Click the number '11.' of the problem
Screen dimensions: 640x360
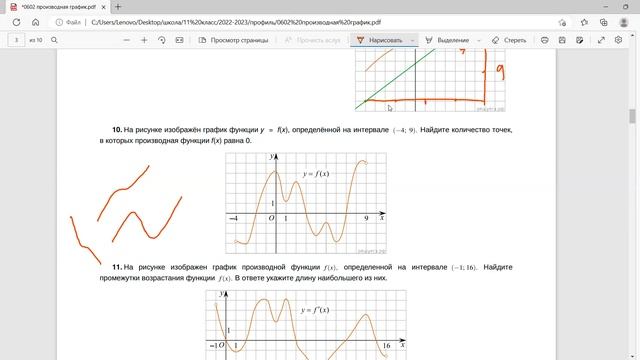coord(117,267)
